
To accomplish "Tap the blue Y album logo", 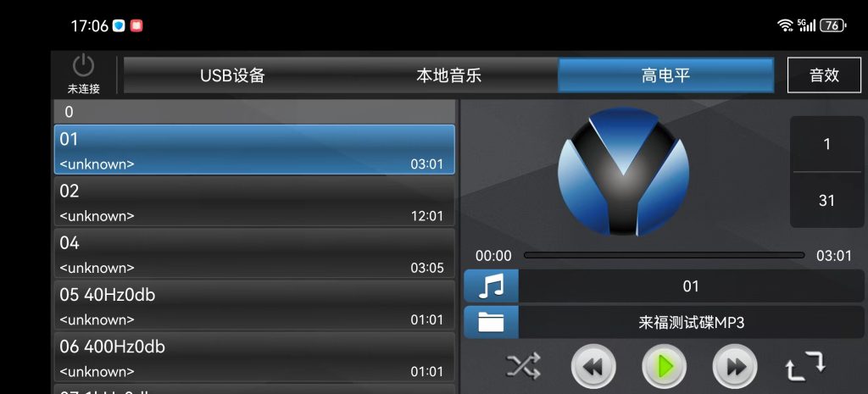I will point(623,171).
